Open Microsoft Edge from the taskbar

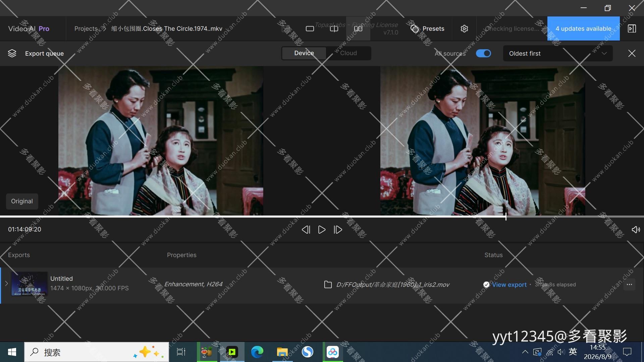(257, 352)
